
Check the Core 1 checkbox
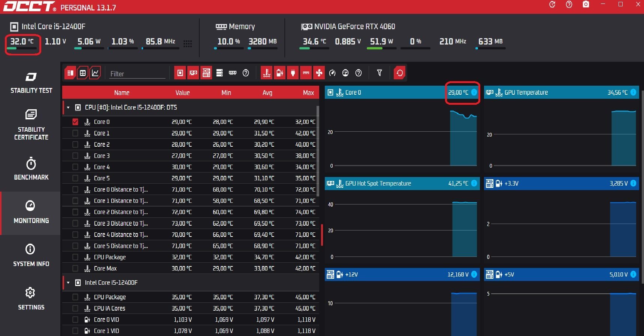(x=75, y=133)
